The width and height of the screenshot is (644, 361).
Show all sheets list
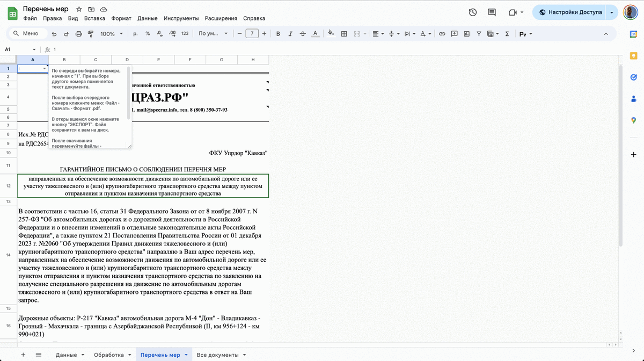point(39,355)
